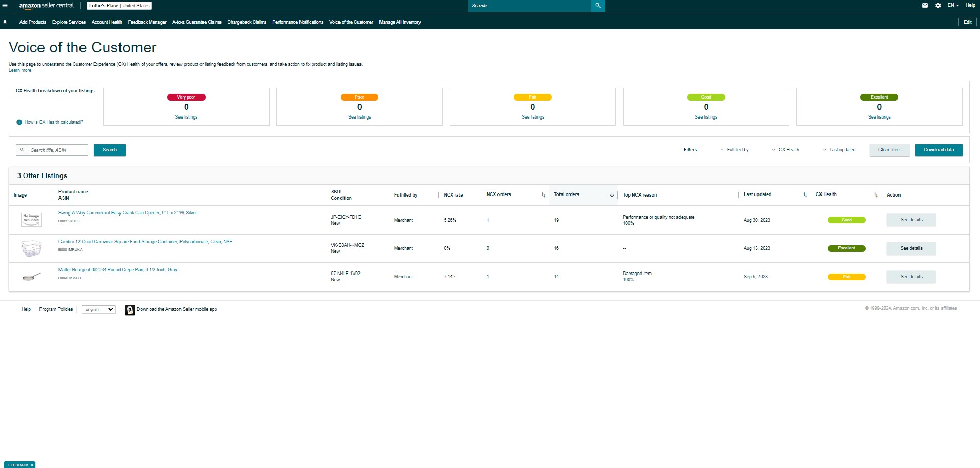Click the Amazon Seller mobile app icon

130,310
